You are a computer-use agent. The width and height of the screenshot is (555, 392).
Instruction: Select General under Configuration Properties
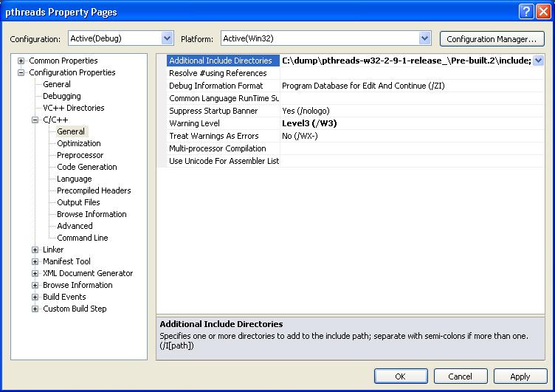[57, 84]
